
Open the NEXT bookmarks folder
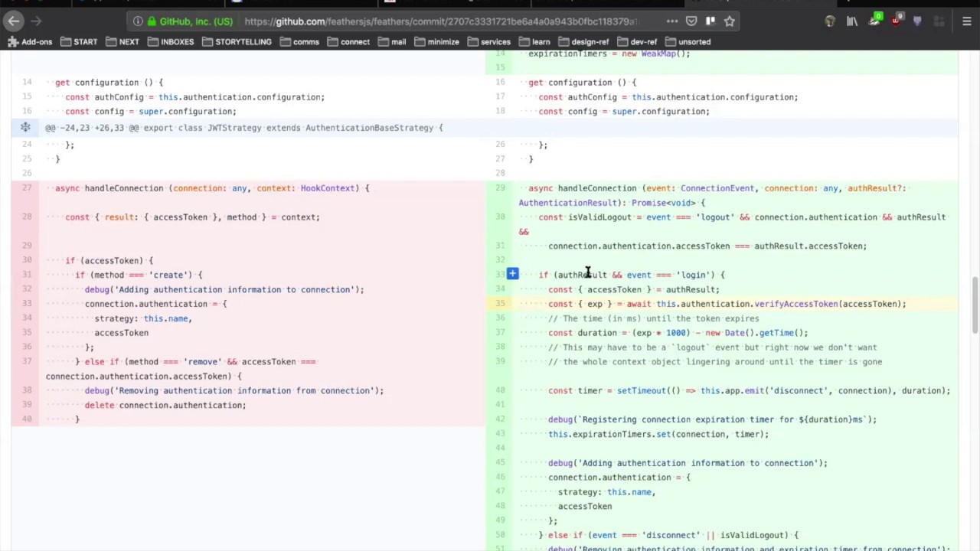point(122,42)
